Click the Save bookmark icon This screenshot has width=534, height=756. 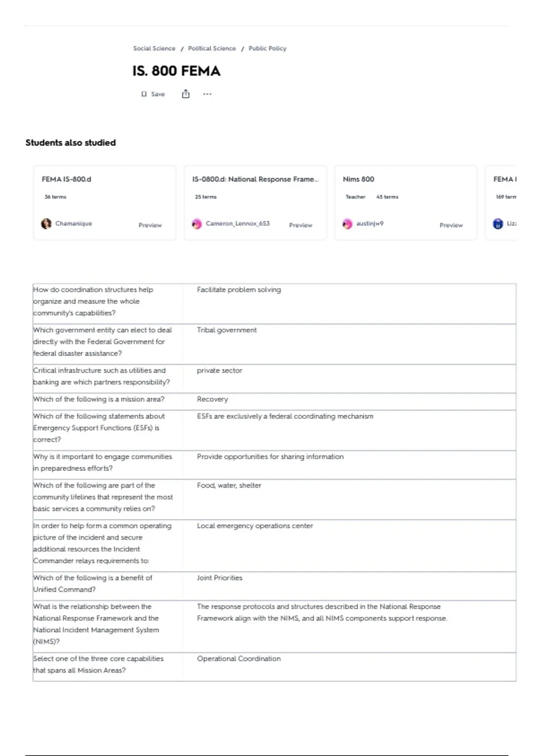tap(144, 94)
